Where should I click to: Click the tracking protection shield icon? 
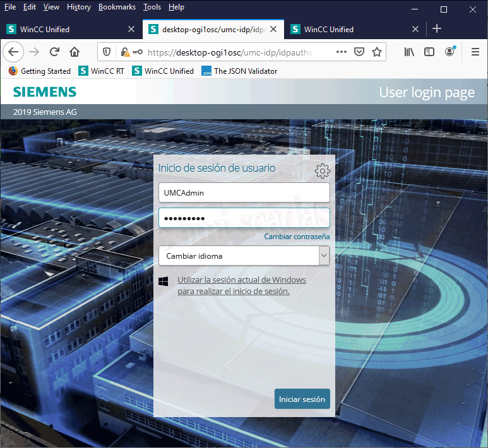(x=107, y=52)
